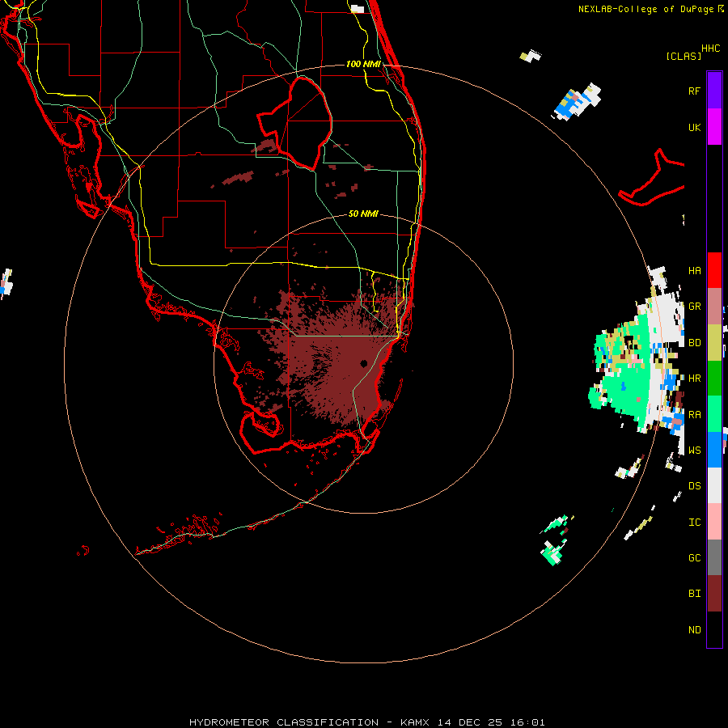Click the HA red legend swatch
The width and height of the screenshot is (728, 728).
point(714,270)
